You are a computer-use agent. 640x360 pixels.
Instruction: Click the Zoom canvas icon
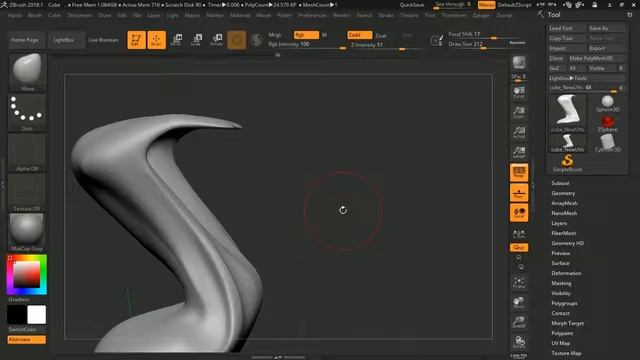tap(519, 112)
